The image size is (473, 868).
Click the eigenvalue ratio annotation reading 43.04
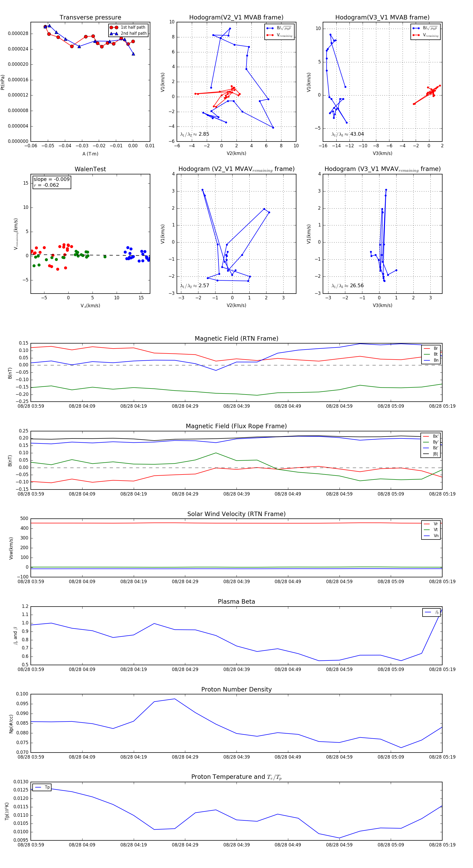pyautogui.click(x=348, y=134)
